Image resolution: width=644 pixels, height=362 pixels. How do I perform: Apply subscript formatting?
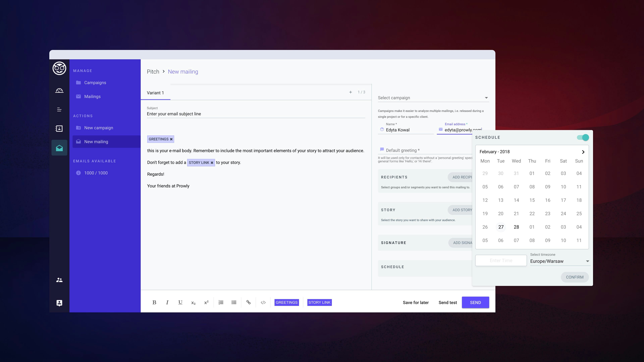[x=193, y=303]
